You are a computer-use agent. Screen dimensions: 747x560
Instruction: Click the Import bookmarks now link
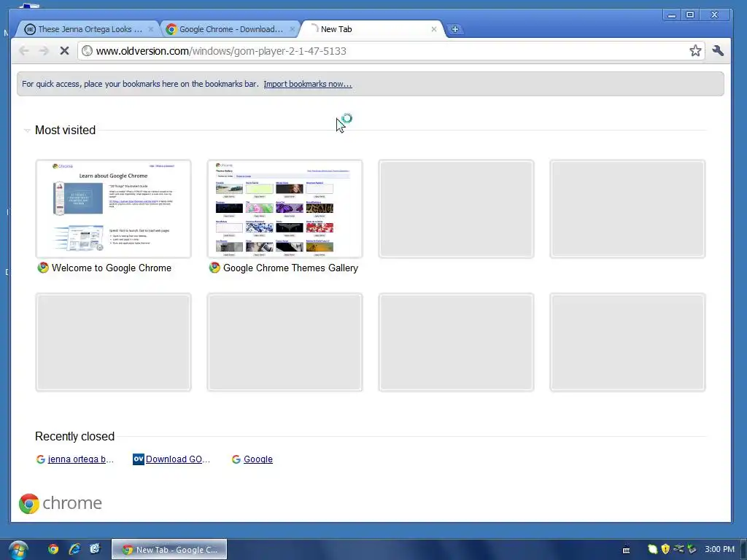(x=308, y=84)
